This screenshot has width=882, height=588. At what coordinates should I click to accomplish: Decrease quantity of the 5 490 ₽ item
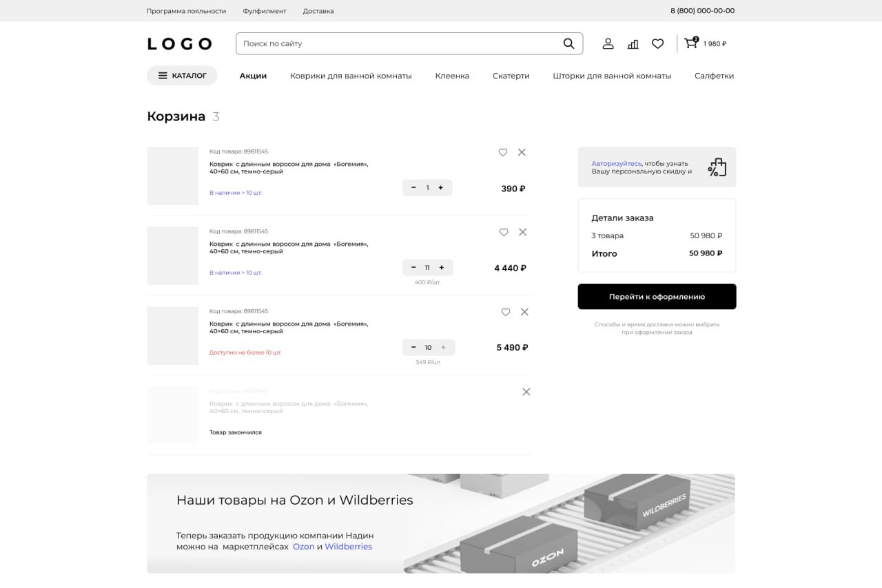[x=413, y=348]
